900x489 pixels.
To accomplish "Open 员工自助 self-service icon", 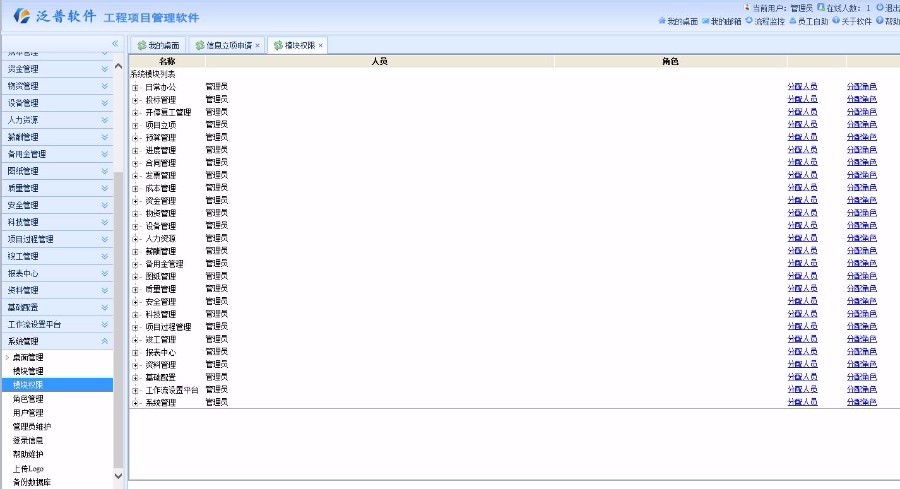I will coord(793,21).
